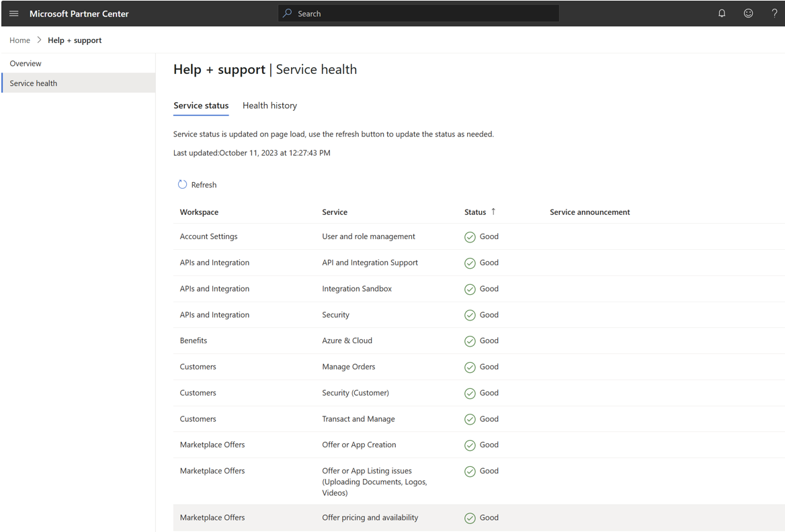Switch to the Health history tab
This screenshot has height=532, width=785.
(x=270, y=105)
